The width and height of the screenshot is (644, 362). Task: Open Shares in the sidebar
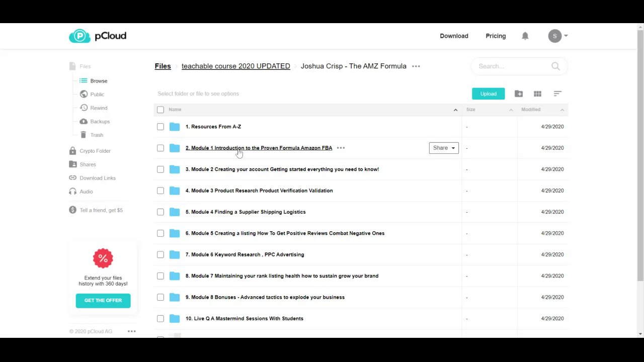(82, 164)
